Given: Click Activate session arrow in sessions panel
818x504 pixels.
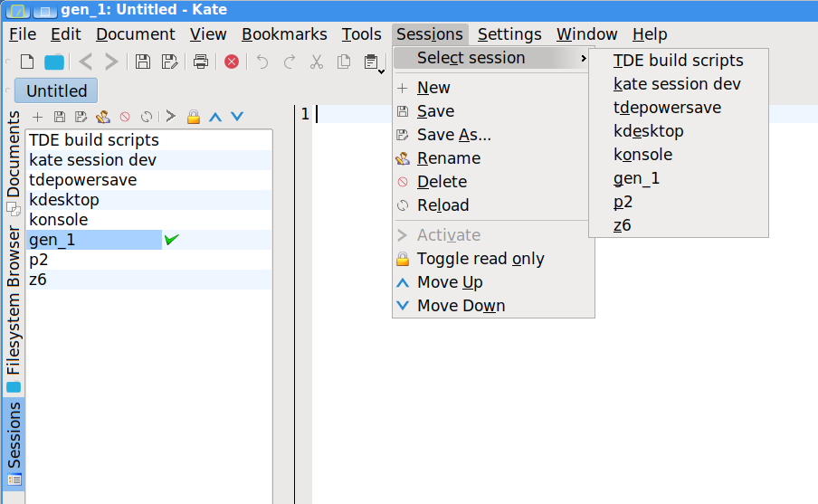Looking at the screenshot, I should coord(171,117).
